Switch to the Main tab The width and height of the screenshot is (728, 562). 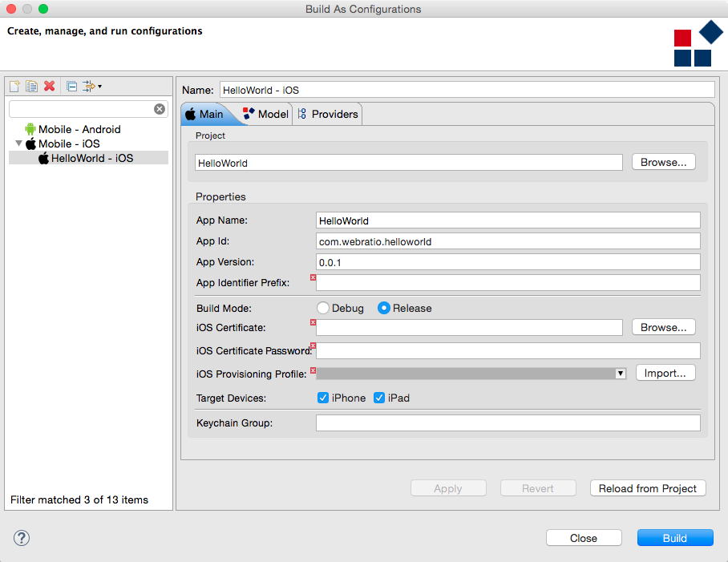[x=204, y=114]
